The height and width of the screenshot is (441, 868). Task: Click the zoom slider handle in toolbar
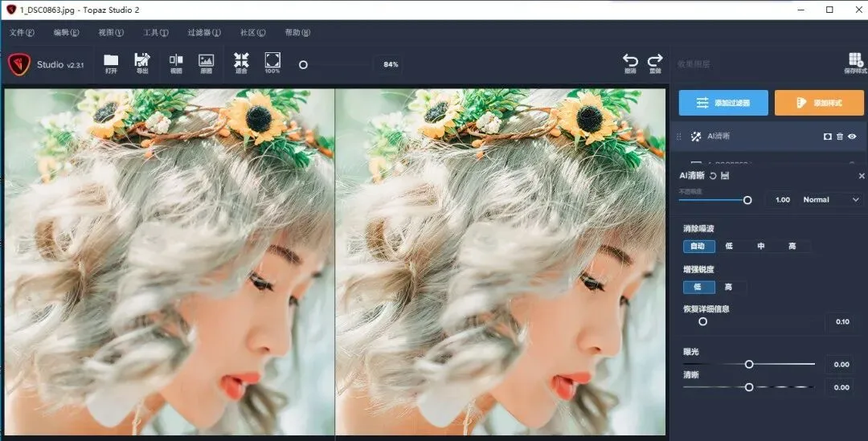pyautogui.click(x=303, y=65)
